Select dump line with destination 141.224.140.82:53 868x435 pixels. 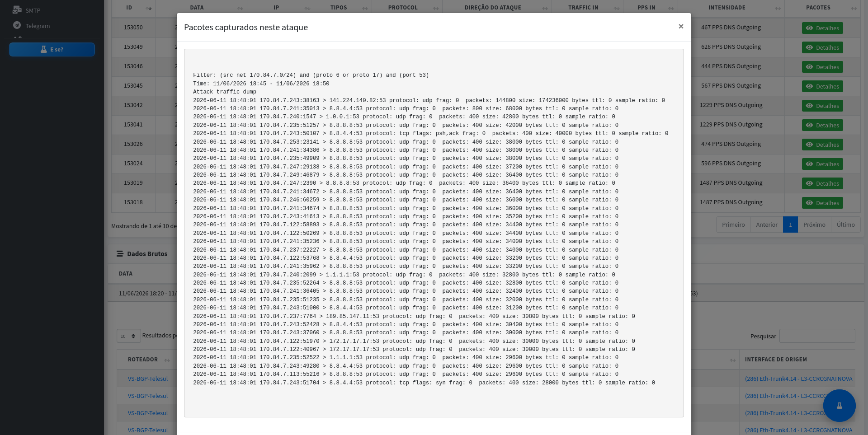pyautogui.click(x=429, y=100)
